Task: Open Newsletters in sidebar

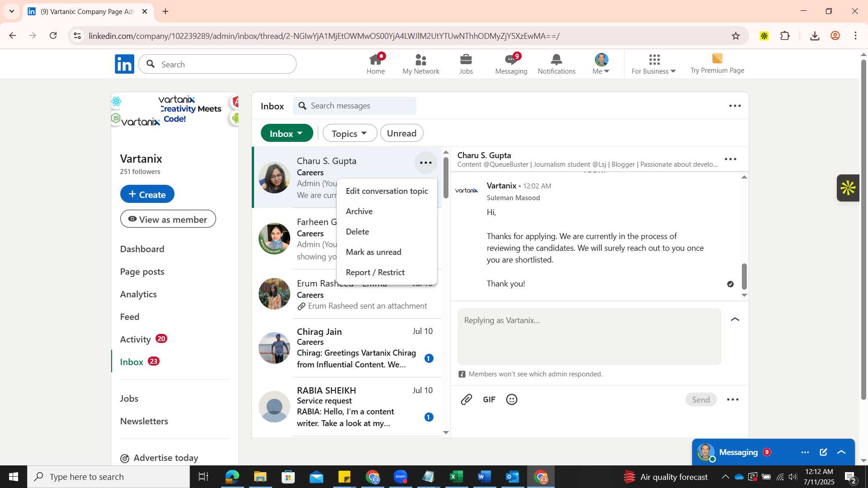Action: click(x=144, y=421)
